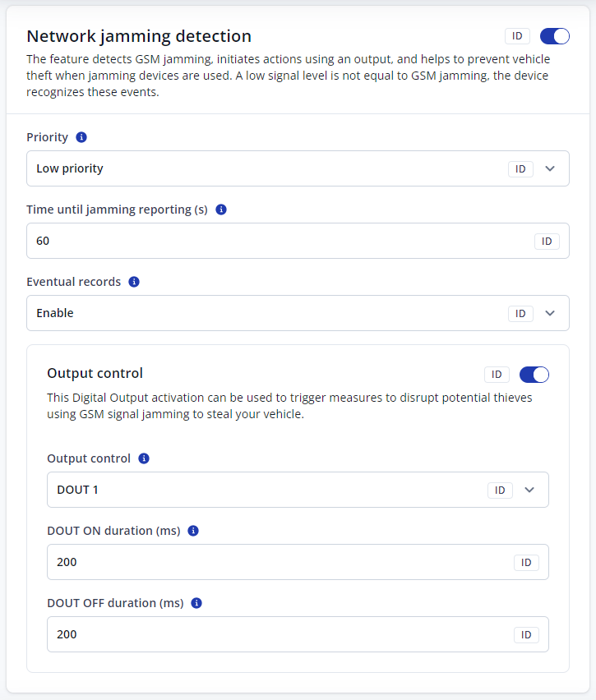Click the Time until jamming reporting input
This screenshot has height=700, width=596.
click(x=271, y=241)
